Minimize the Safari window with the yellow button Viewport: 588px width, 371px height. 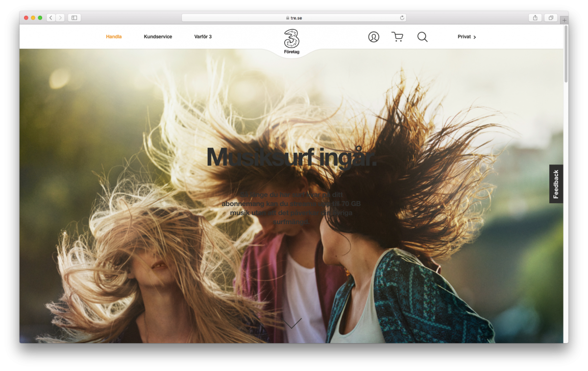click(x=33, y=18)
